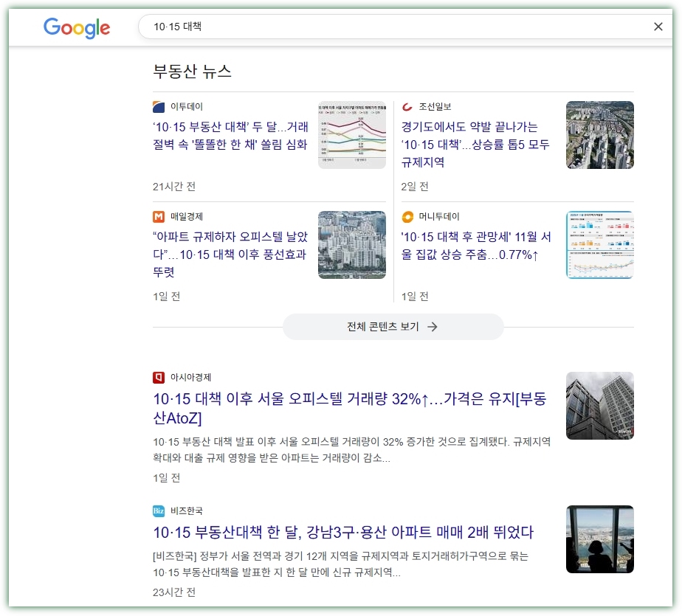Click inside the search field with 10·15 대책

[x=369, y=27]
